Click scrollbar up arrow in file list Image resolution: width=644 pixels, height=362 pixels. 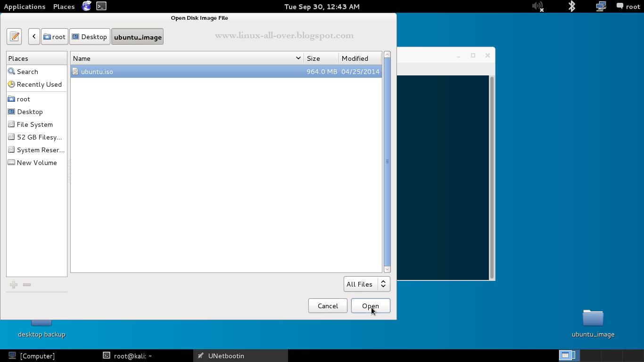387,55
